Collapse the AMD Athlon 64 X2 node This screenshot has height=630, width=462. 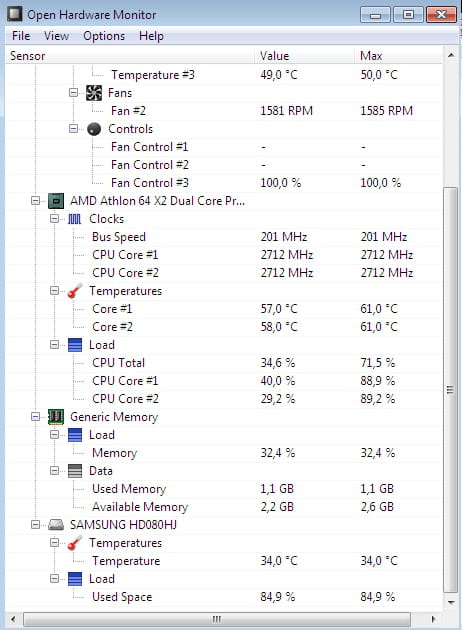(35, 200)
